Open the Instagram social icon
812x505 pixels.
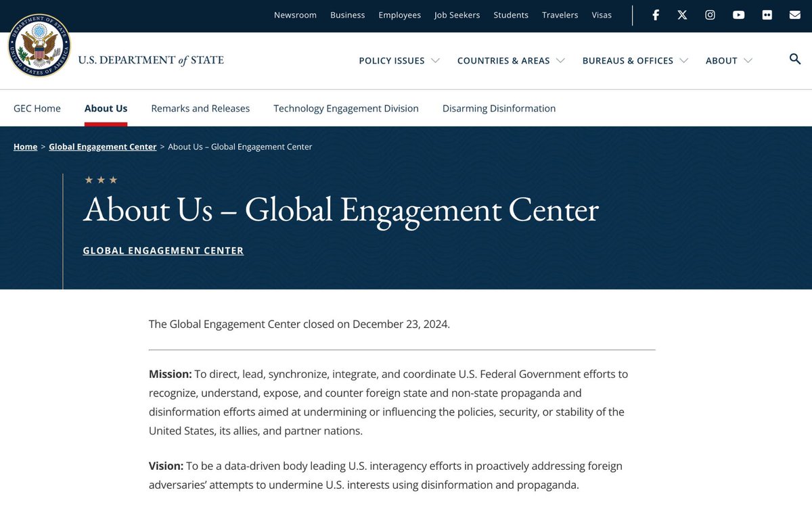point(710,15)
